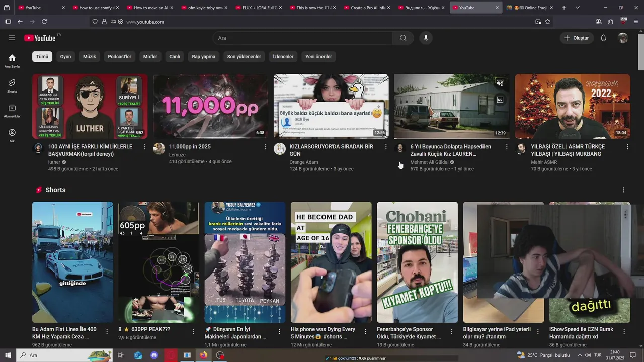
Task: Go back in the browser
Action: [x=20, y=22]
